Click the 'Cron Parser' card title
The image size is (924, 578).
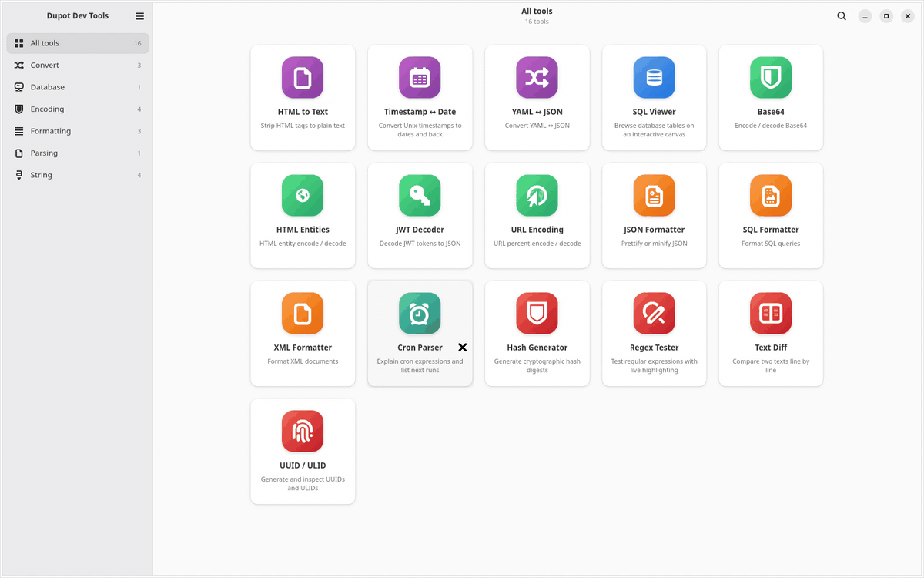(420, 348)
